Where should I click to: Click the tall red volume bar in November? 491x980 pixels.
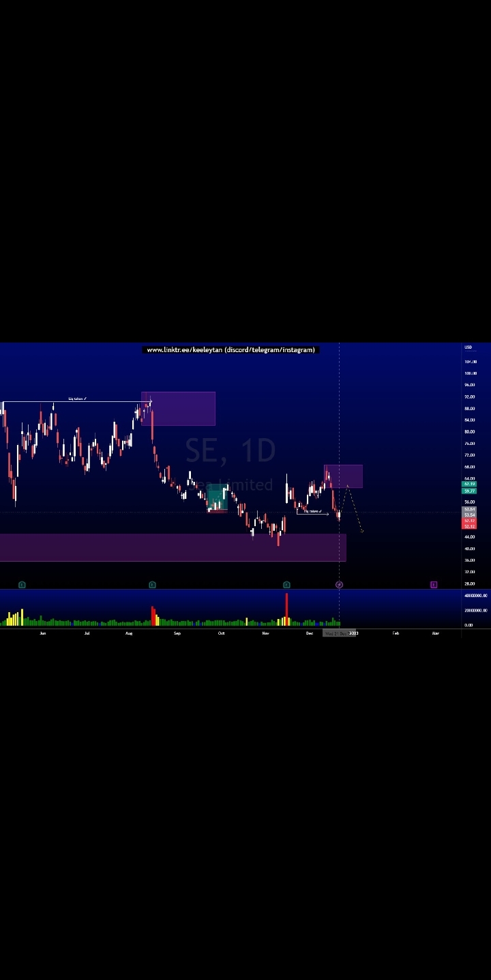pyautogui.click(x=286, y=609)
